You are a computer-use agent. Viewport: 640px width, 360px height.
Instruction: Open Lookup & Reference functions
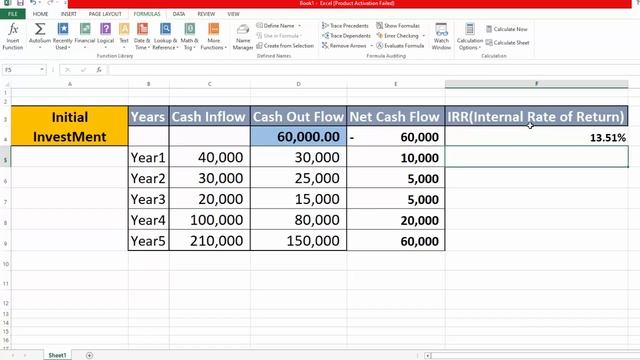point(165,36)
